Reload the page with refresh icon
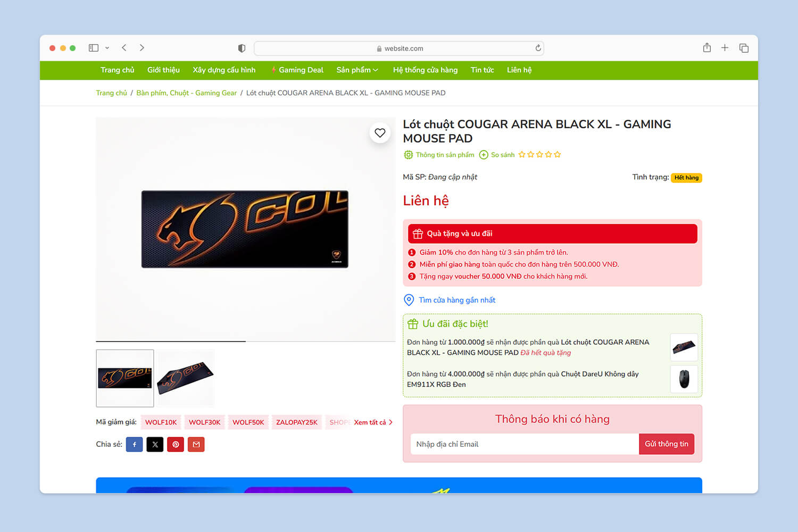This screenshot has width=798, height=532. [x=538, y=48]
